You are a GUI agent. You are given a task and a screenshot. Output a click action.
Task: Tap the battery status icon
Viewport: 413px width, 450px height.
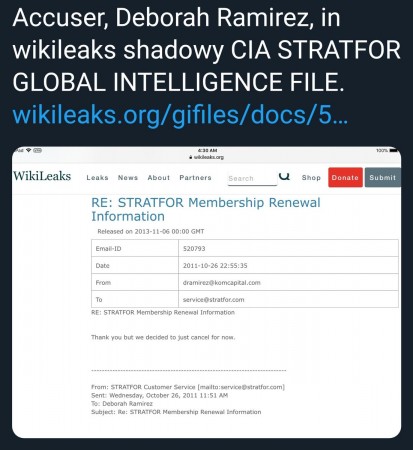tap(394, 150)
